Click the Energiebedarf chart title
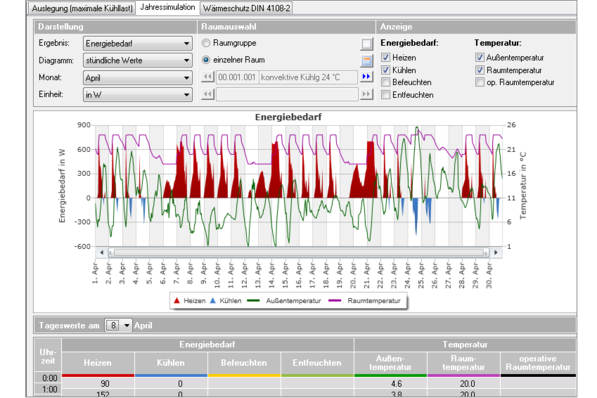This screenshot has height=398, width=597. 288,117
